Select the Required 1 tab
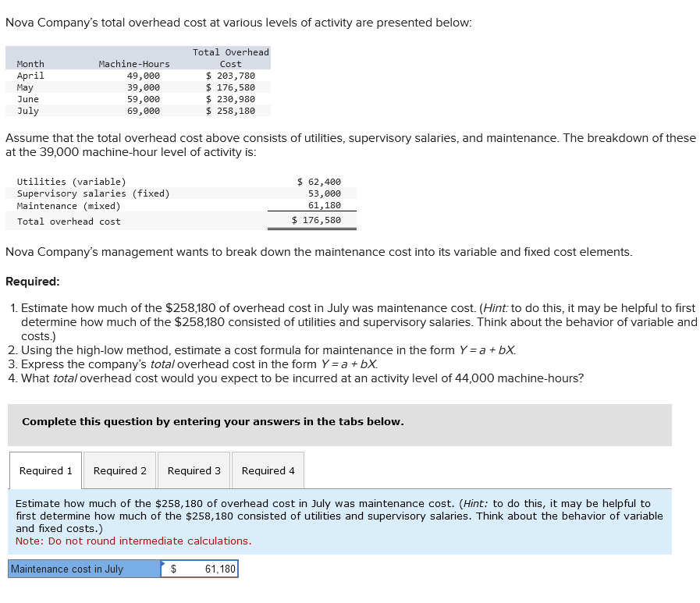The width and height of the screenshot is (700, 603). (44, 470)
